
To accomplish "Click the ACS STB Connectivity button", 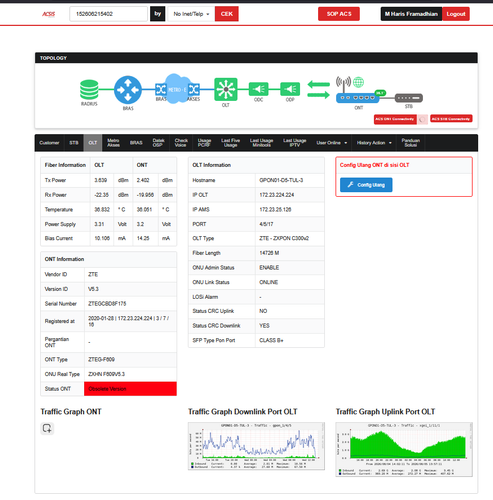I will click(451, 119).
